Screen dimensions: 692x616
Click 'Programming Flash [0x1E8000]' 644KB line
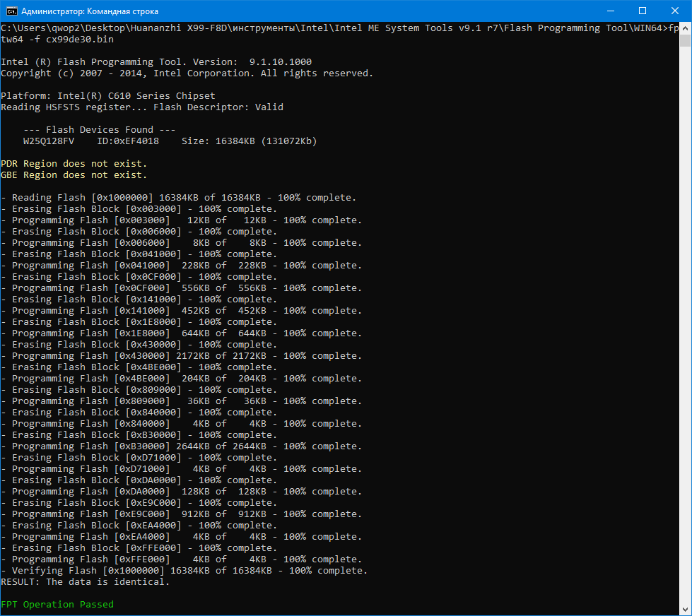[x=182, y=333]
